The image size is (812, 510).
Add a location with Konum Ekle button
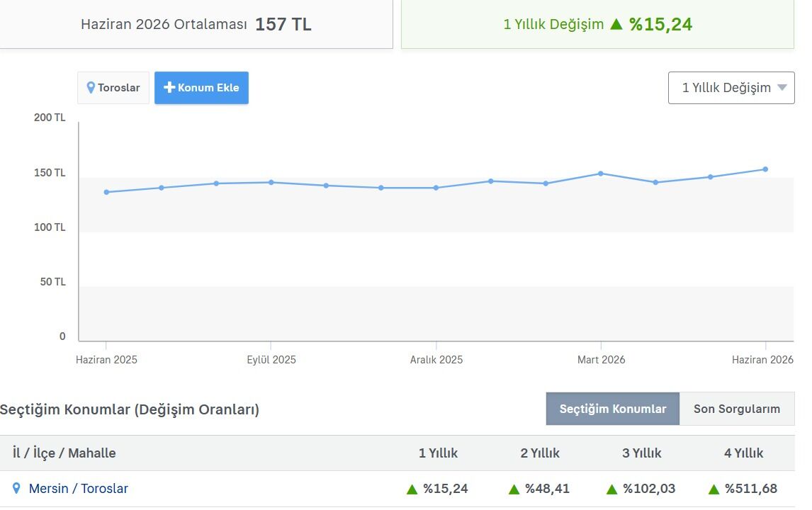tap(201, 88)
